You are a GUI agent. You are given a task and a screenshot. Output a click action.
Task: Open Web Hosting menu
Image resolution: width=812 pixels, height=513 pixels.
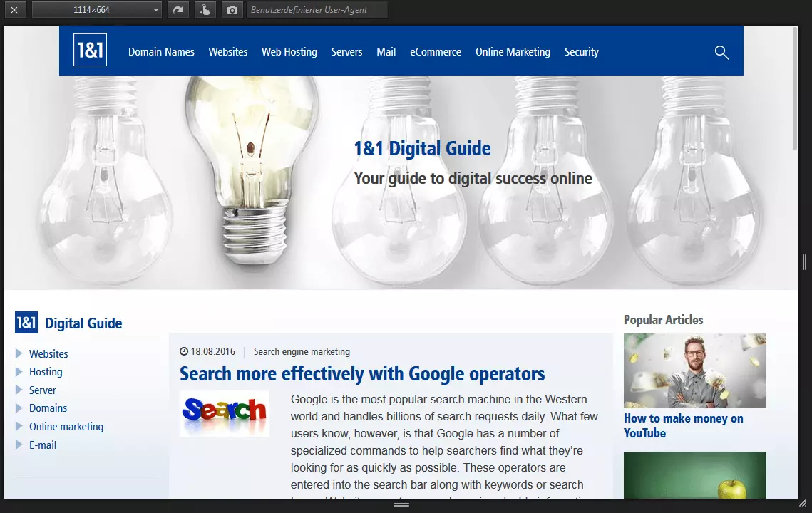pyautogui.click(x=289, y=52)
